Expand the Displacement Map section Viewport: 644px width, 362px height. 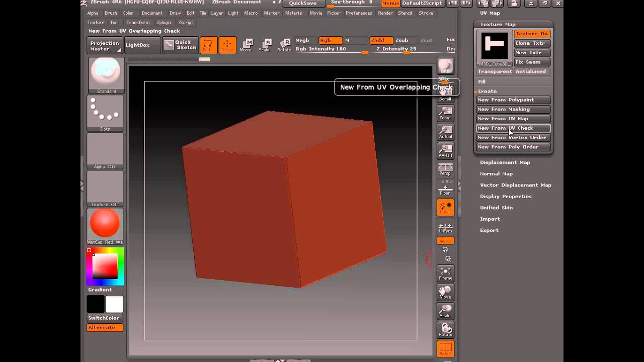505,162
